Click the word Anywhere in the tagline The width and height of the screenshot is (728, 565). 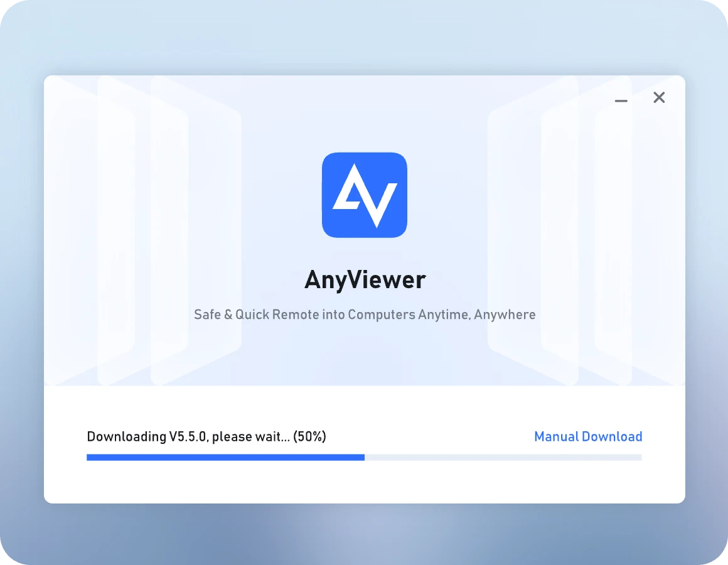point(505,315)
